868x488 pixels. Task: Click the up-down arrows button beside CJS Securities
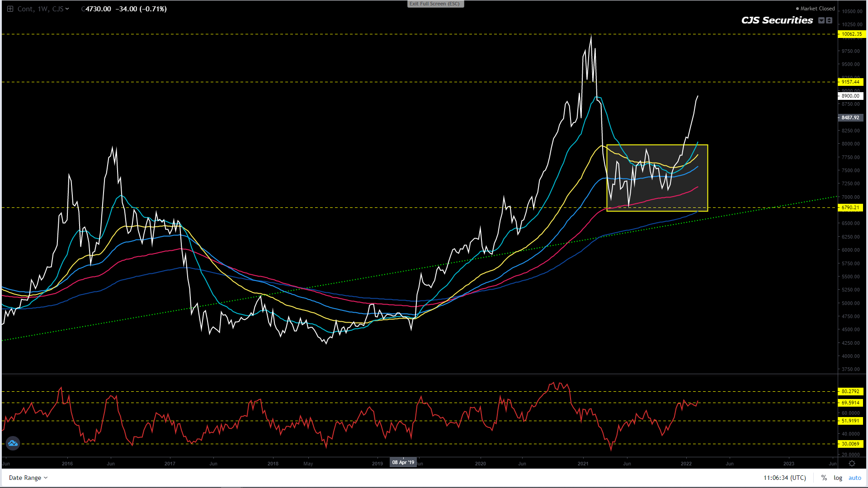[x=829, y=20]
